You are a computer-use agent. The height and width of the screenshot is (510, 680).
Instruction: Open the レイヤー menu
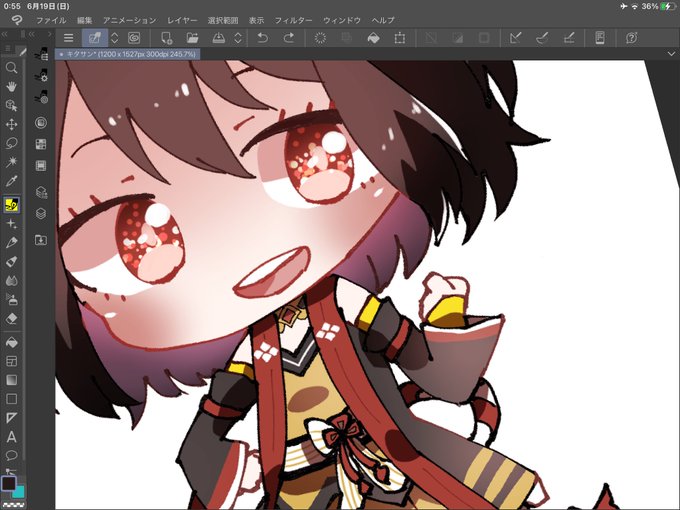pyautogui.click(x=182, y=20)
